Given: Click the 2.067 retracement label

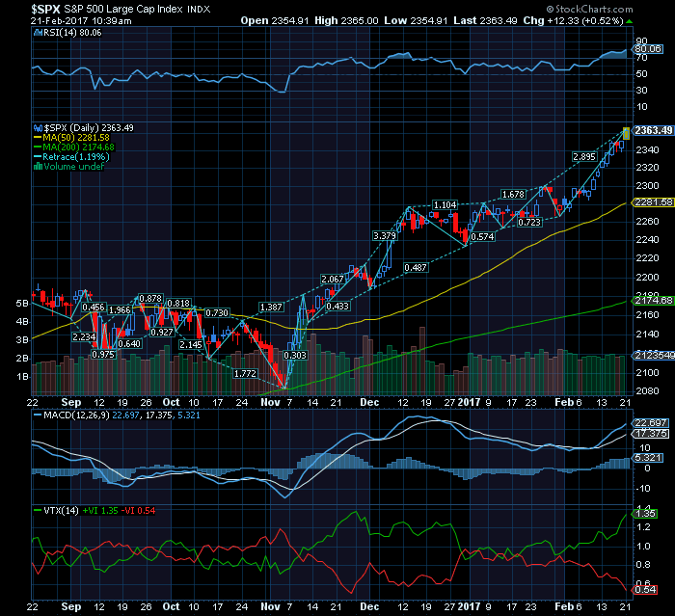Looking at the screenshot, I should pos(333,280).
